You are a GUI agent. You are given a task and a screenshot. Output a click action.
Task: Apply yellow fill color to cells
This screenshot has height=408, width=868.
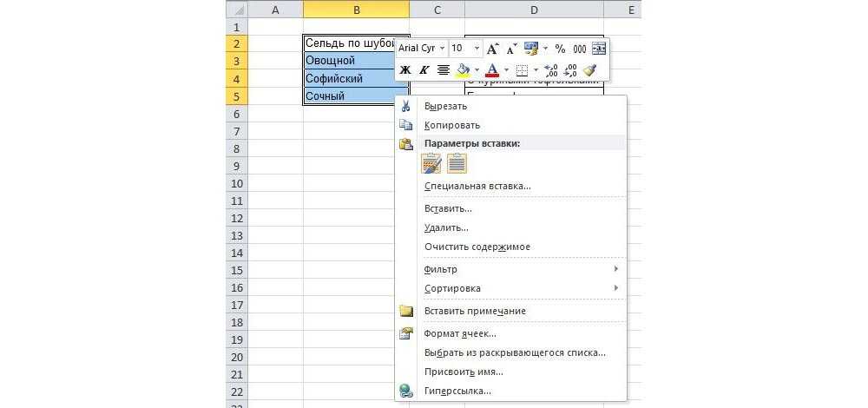tap(464, 70)
